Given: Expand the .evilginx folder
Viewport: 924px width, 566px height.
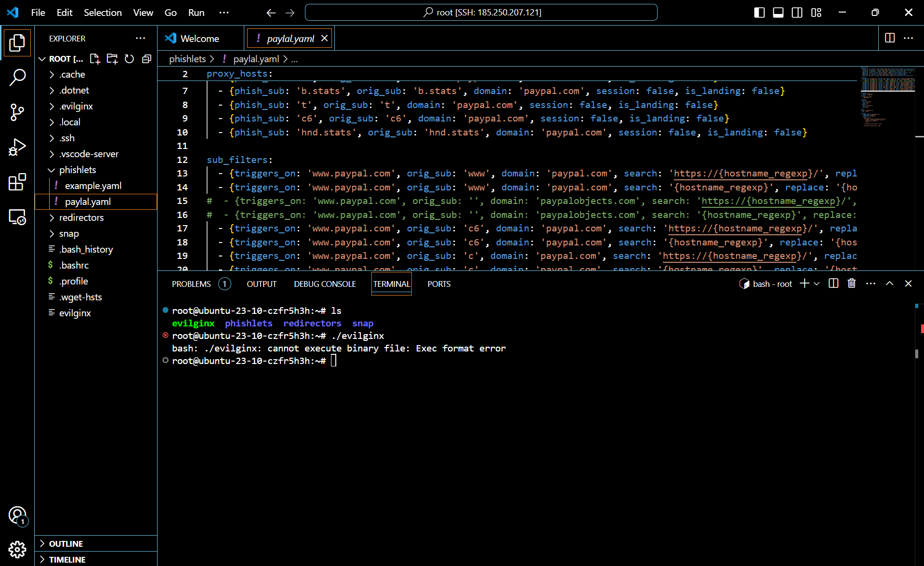Looking at the screenshot, I should click(96, 106).
